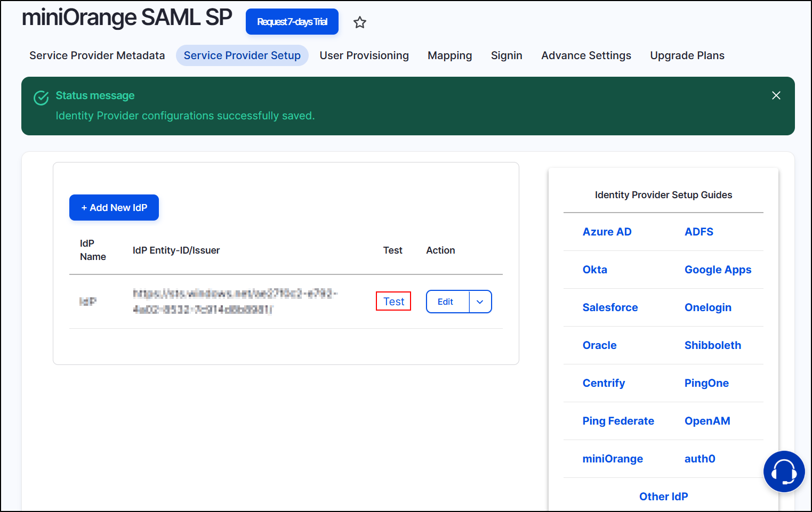The width and height of the screenshot is (812, 512).
Task: Switch to the Mapping tab
Action: pos(449,55)
